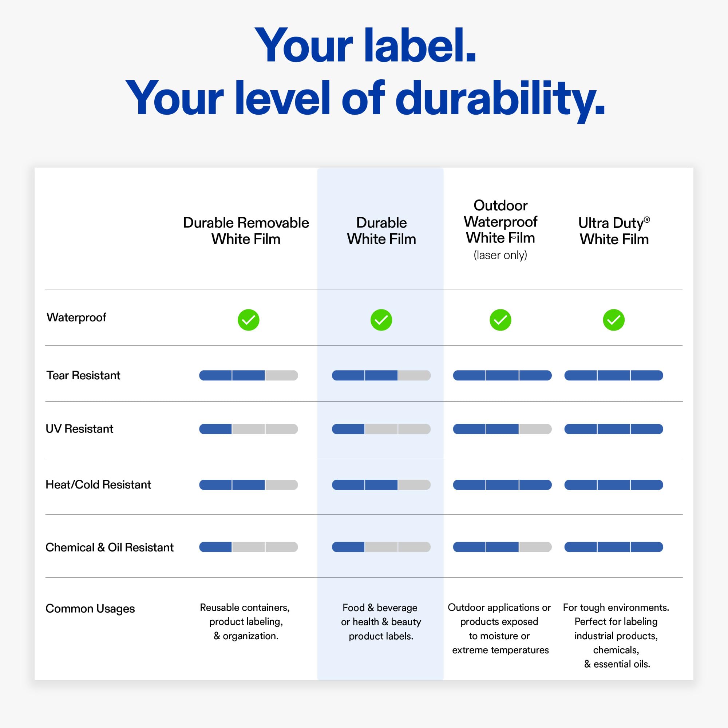Image resolution: width=728 pixels, height=728 pixels.
Task: Click the Ultra Duty UV Resistant rating bar
Action: [613, 429]
